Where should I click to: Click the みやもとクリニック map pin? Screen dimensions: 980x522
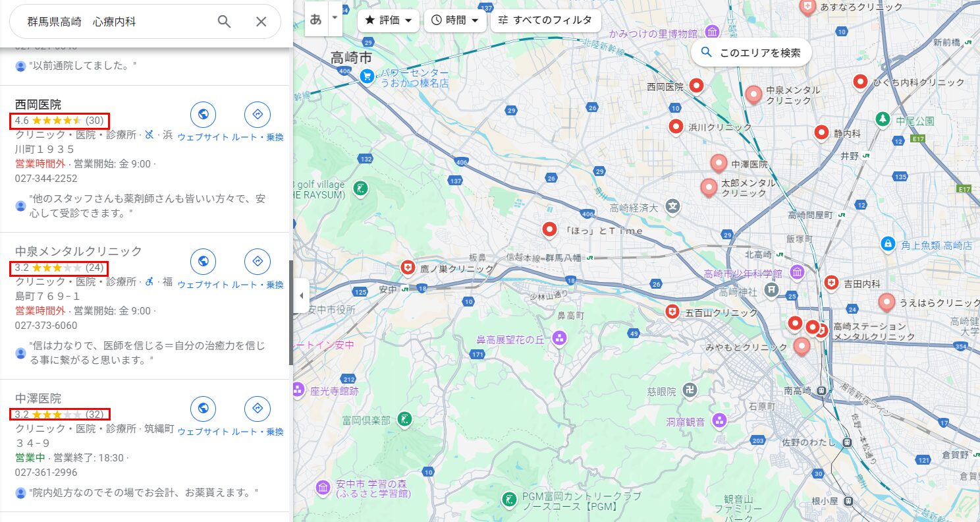coord(802,346)
